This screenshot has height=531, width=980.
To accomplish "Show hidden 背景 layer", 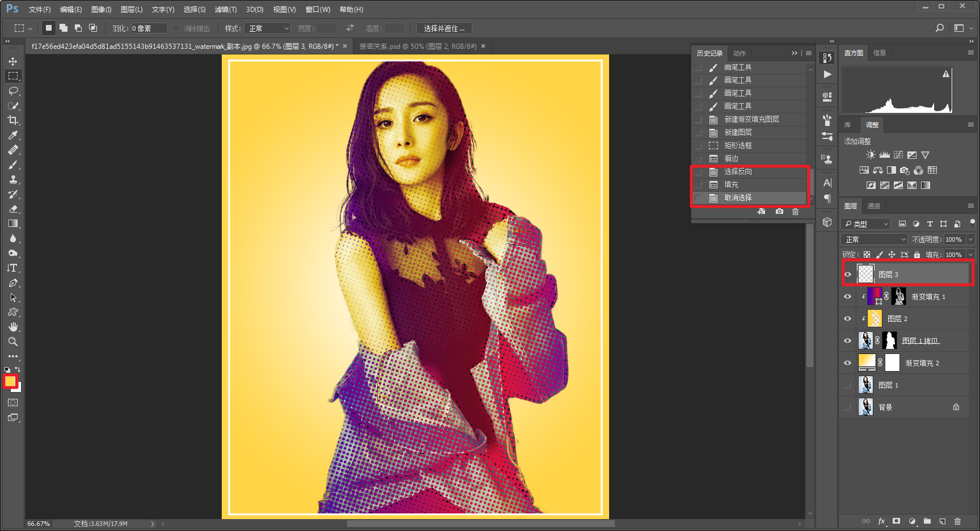I will click(848, 407).
